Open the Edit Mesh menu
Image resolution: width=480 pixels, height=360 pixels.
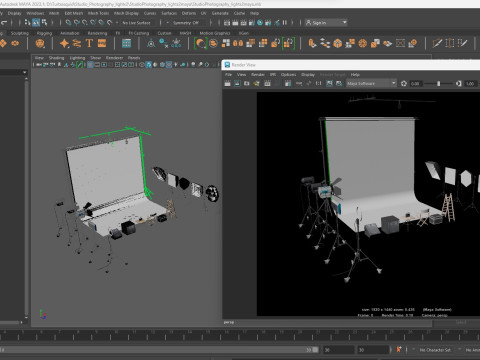[x=74, y=13]
